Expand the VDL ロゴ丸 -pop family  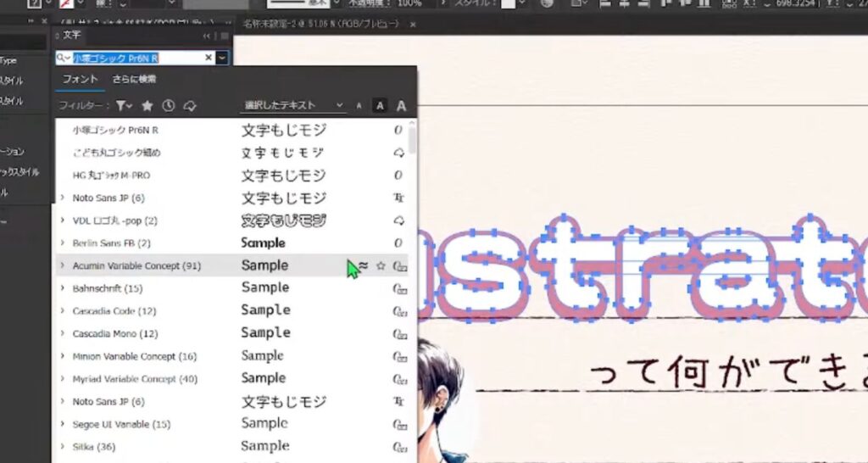tap(63, 220)
